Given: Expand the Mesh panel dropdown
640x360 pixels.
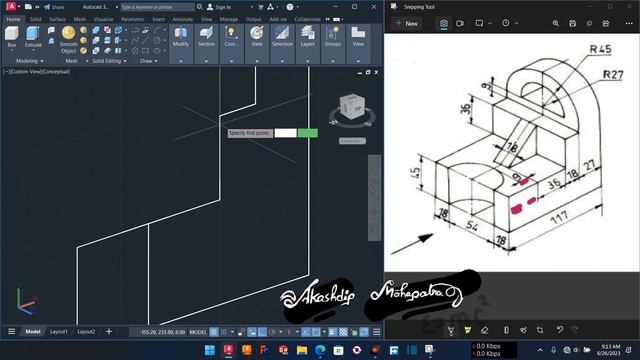Looking at the screenshot, I should pos(87,61).
